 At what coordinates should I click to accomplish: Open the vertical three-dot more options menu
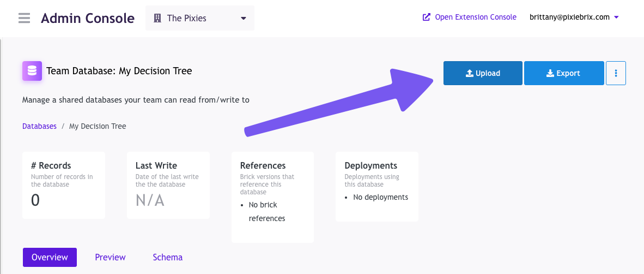pos(616,73)
